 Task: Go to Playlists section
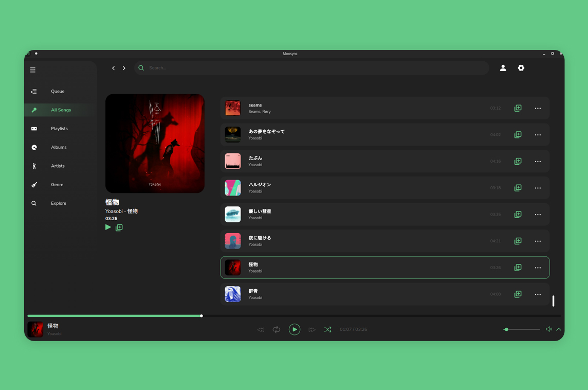(x=59, y=129)
